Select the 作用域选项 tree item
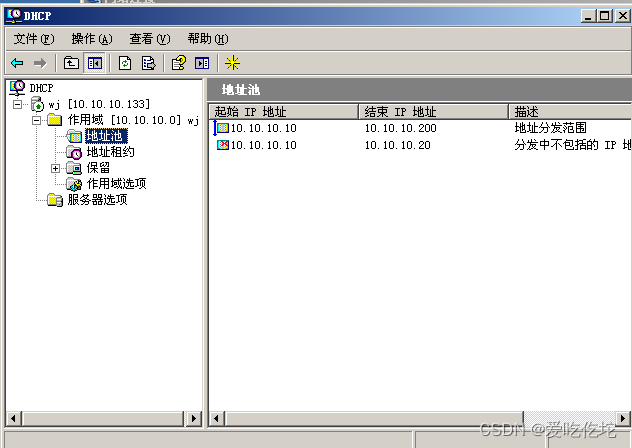 (116, 184)
